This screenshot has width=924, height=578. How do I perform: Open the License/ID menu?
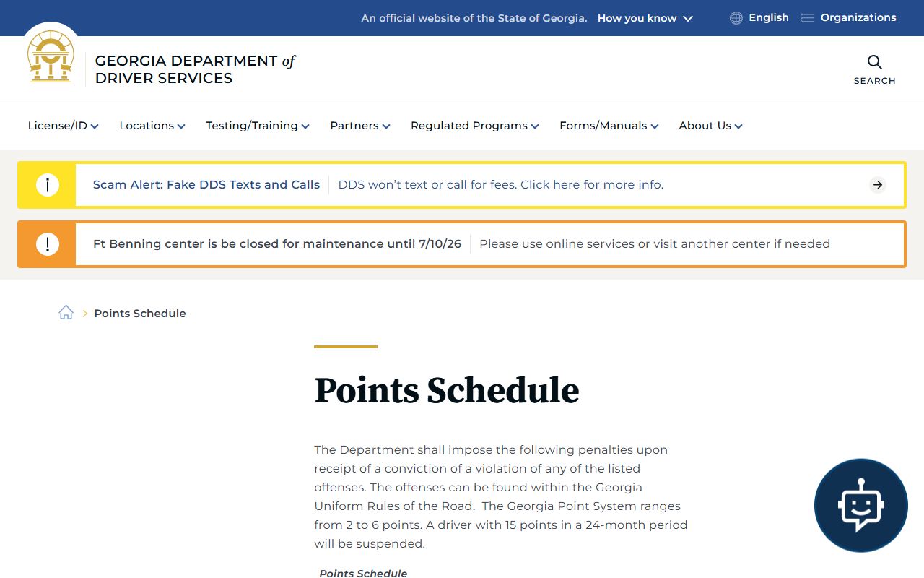pyautogui.click(x=63, y=126)
